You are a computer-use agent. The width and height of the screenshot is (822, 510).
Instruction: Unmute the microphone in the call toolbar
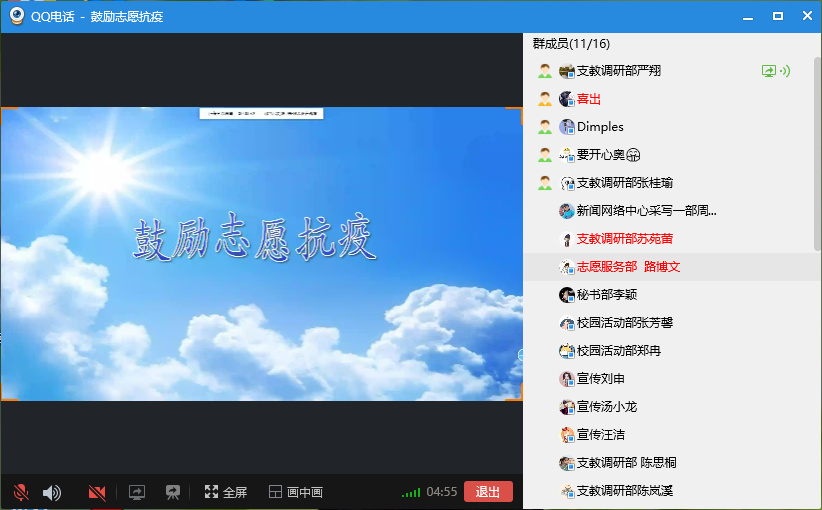[20, 492]
